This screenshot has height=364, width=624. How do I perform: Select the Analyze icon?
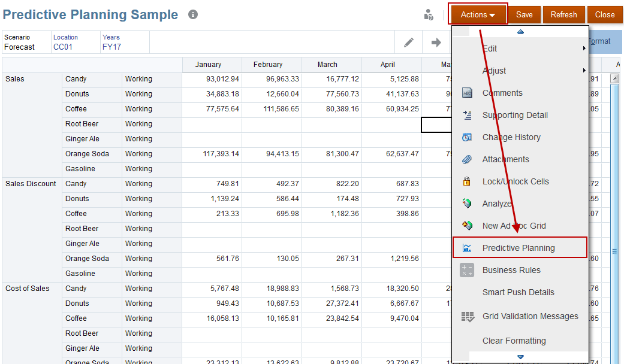point(468,203)
